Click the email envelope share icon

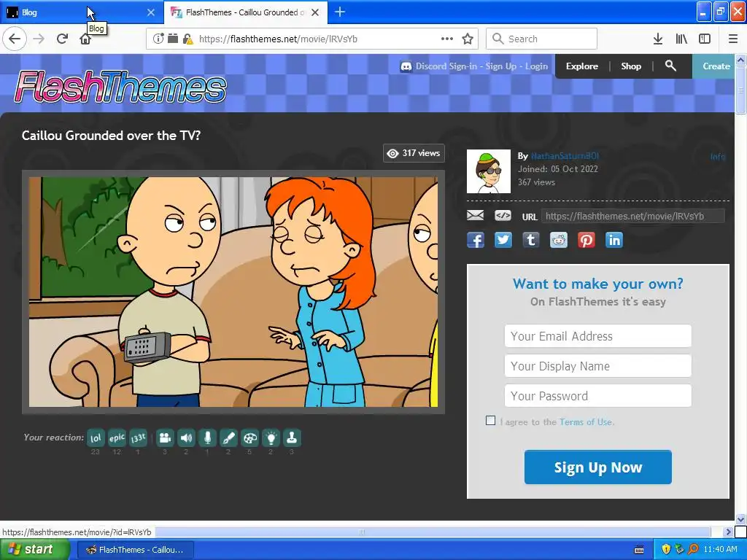(x=475, y=216)
